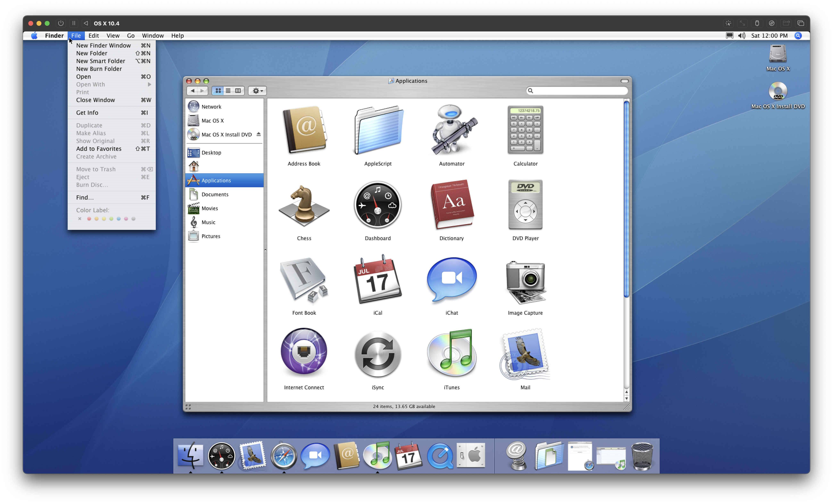833x504 pixels.
Task: Select the Chess app icon
Action: (x=304, y=205)
